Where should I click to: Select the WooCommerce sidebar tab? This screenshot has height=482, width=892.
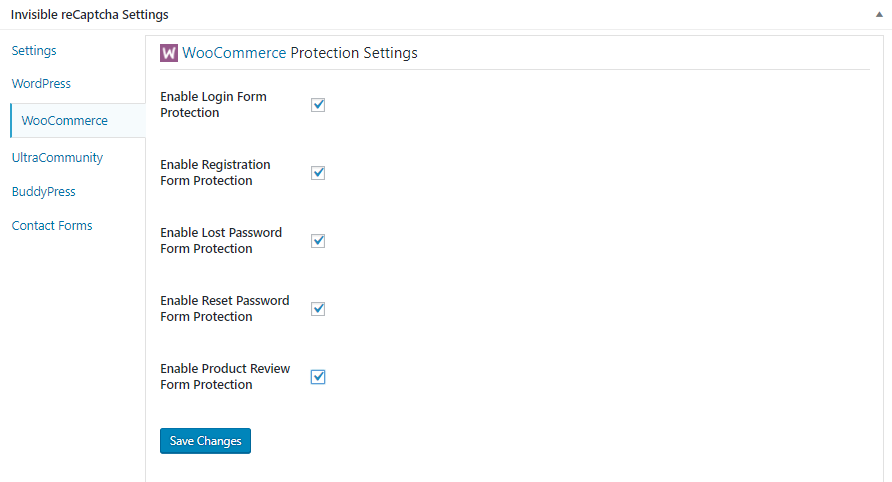tap(65, 121)
